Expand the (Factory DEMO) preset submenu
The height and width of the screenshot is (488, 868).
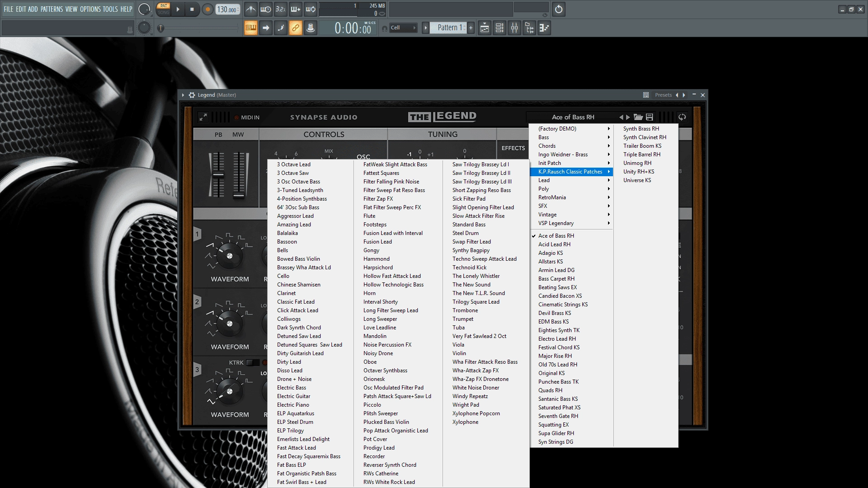click(x=571, y=129)
